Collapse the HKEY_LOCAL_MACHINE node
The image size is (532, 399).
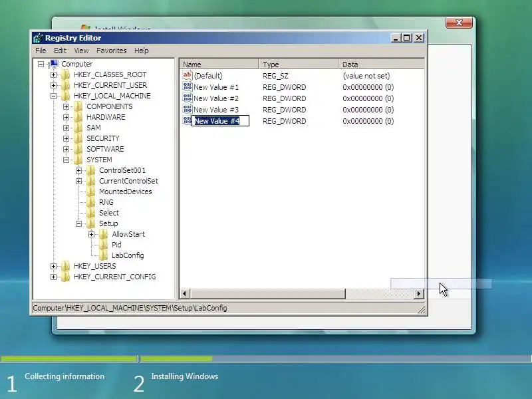coord(53,96)
